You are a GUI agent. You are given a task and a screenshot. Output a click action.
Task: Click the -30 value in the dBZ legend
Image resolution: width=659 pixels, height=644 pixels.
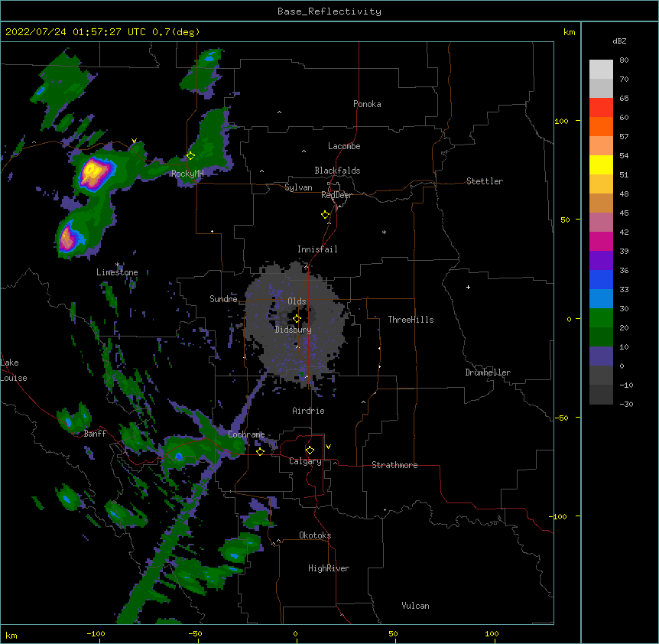click(626, 404)
